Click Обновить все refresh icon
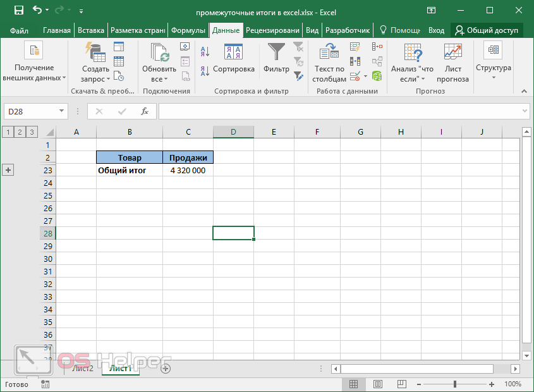534x392 pixels. 159,52
